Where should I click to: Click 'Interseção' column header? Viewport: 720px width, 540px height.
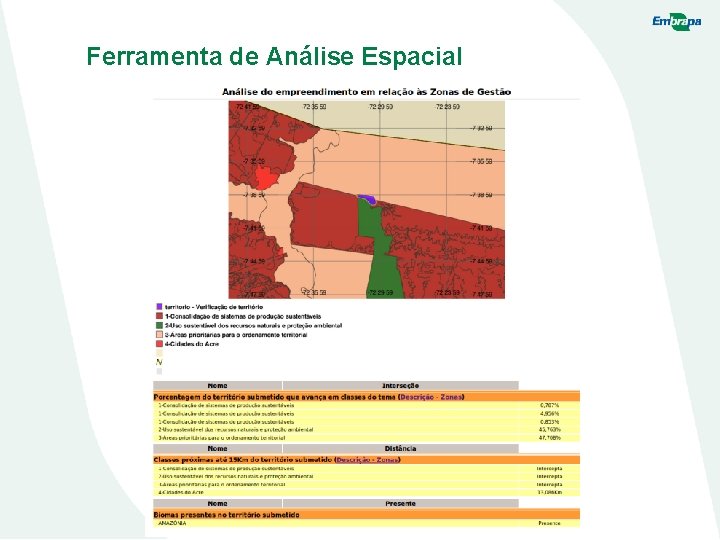(400, 386)
